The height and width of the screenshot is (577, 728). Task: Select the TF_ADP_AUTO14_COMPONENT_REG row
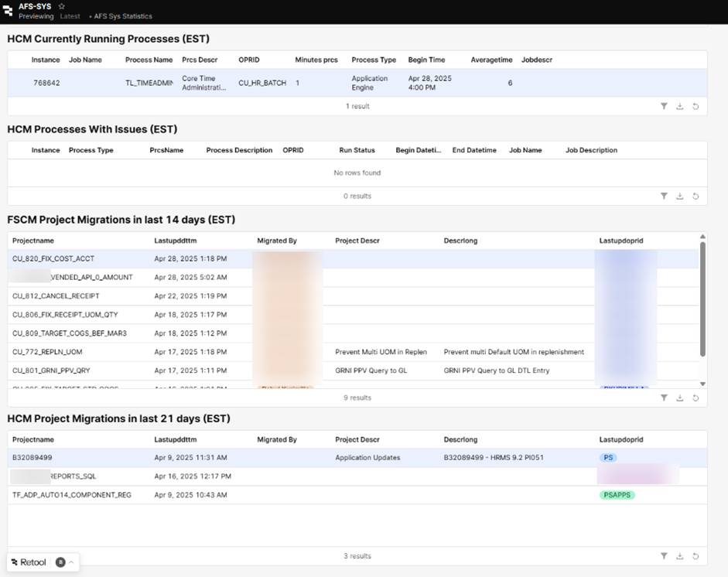(357, 495)
